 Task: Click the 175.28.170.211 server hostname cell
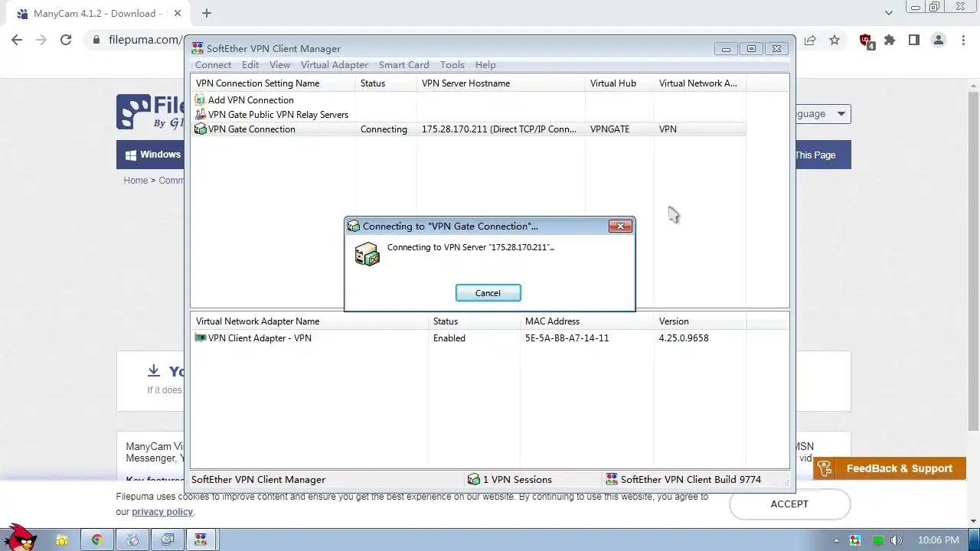pyautogui.click(x=499, y=129)
